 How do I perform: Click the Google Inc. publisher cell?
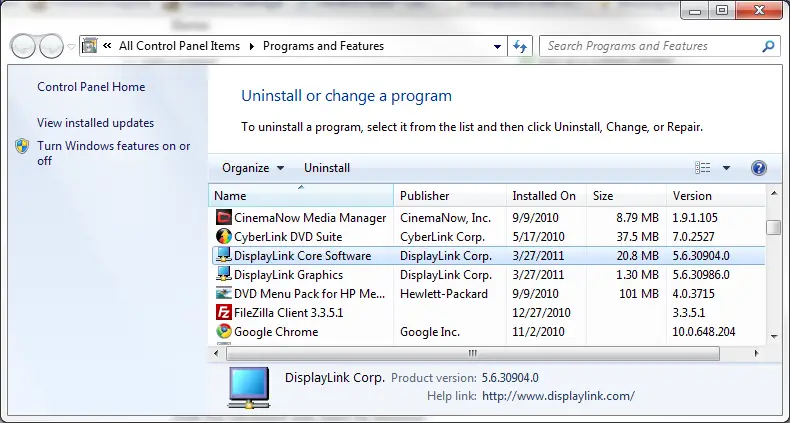point(430,332)
